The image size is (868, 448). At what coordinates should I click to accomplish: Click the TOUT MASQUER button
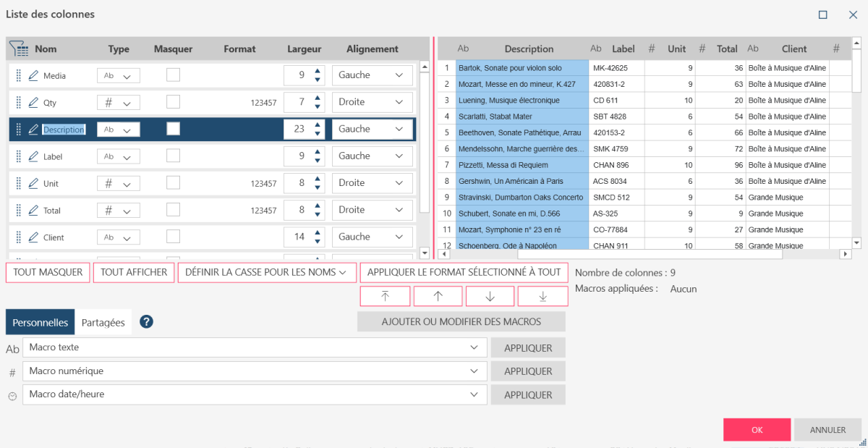[48, 272]
